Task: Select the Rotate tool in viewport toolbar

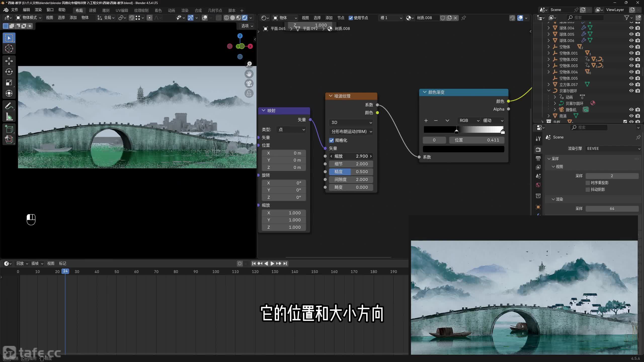Action: 9,72
